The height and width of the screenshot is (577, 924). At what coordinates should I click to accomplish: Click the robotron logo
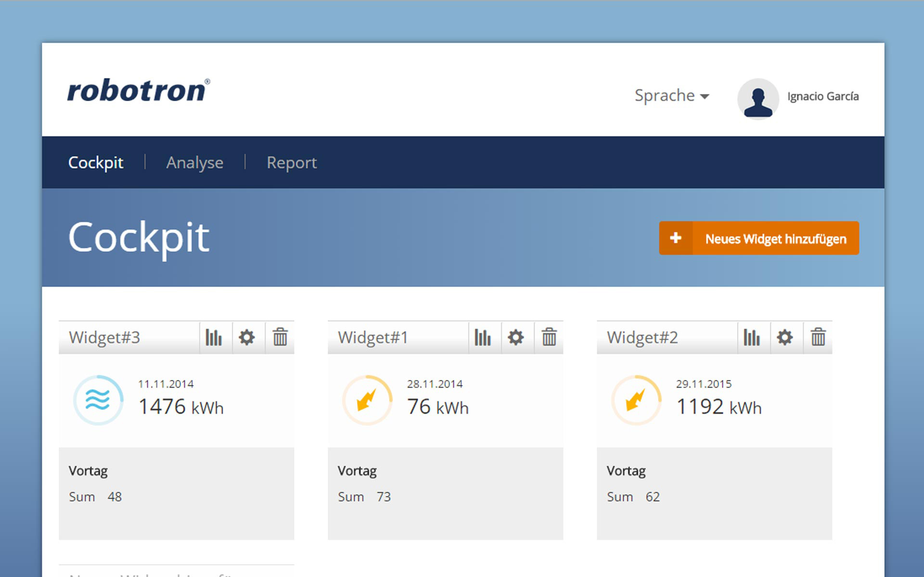tap(139, 91)
